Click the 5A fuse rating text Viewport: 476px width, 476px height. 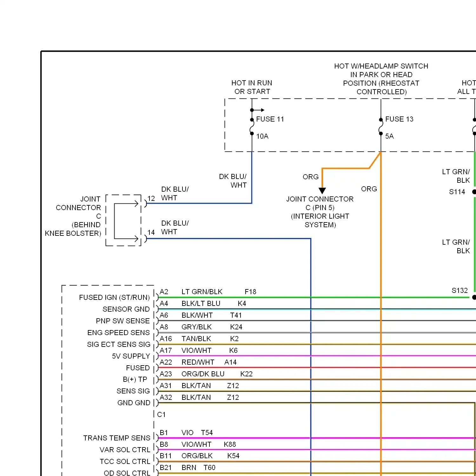point(389,136)
